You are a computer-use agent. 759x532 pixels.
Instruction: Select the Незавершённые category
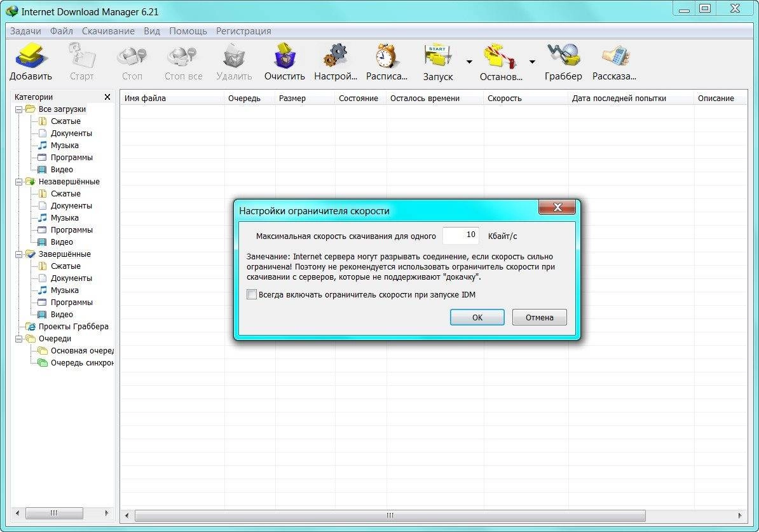pos(69,182)
